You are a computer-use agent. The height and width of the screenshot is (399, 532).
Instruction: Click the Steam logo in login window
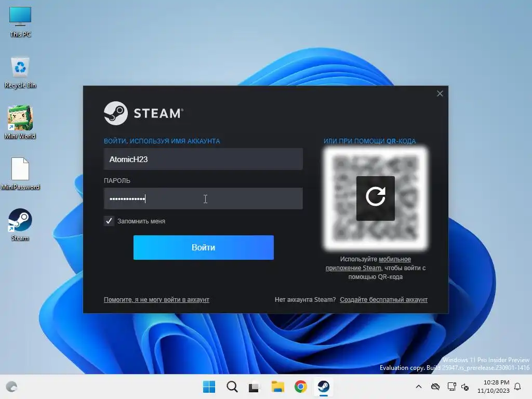coord(143,113)
